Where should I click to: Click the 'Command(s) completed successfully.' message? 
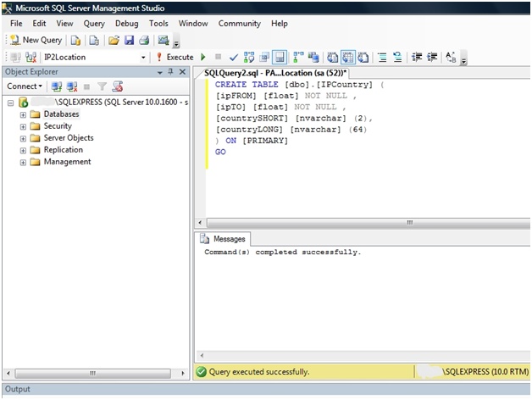[x=282, y=252]
